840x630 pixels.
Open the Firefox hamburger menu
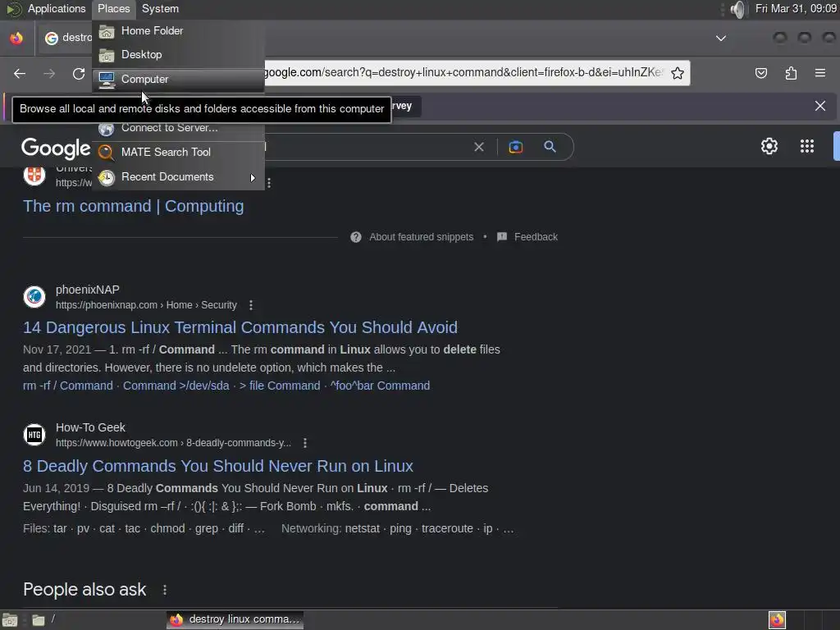[x=820, y=73]
